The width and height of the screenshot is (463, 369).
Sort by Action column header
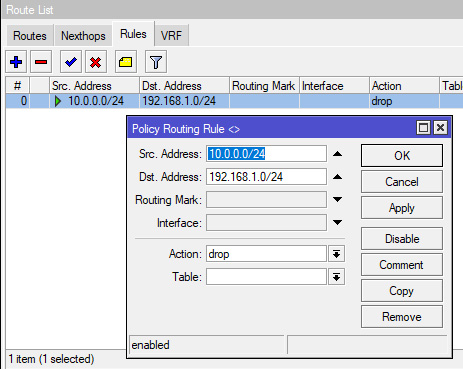click(x=404, y=86)
